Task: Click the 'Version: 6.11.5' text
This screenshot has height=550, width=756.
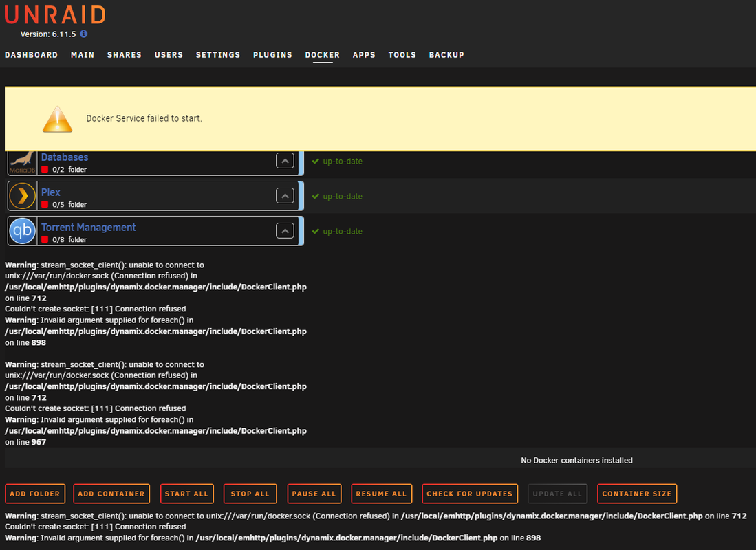Action: [x=48, y=34]
